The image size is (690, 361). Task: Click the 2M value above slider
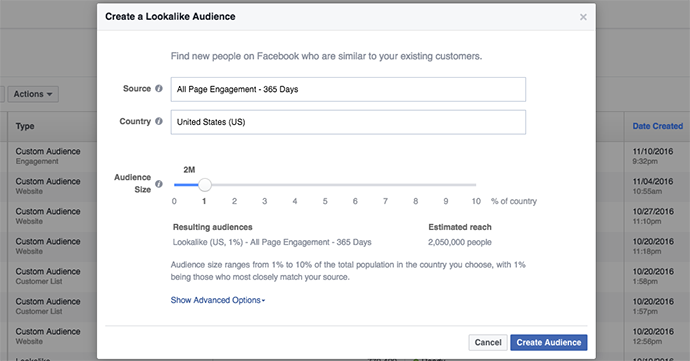[x=189, y=170]
